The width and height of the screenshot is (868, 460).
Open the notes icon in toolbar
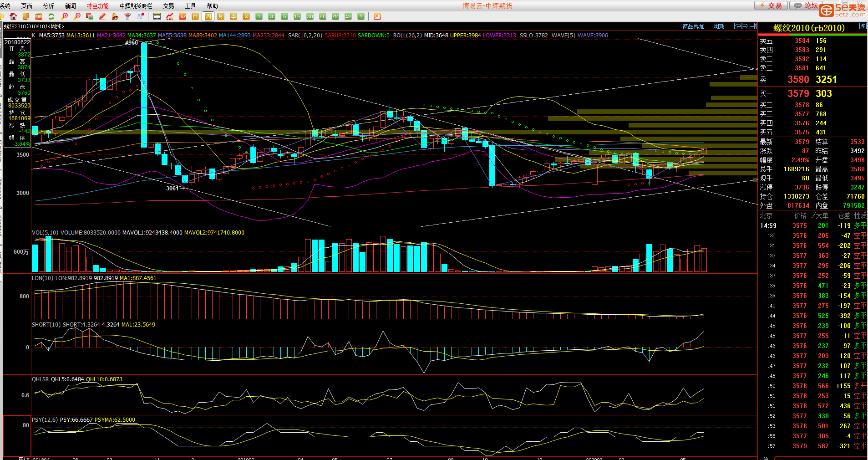[x=26, y=16]
